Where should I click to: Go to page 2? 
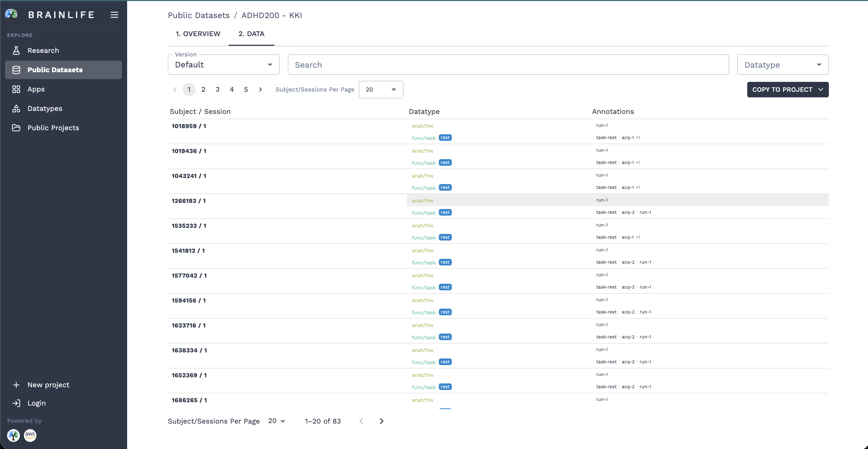click(203, 89)
